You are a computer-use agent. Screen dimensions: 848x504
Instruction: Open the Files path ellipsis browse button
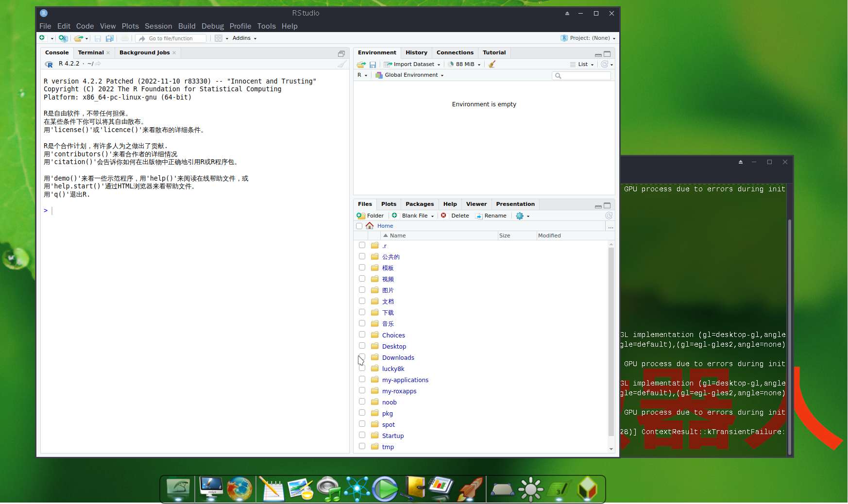(x=611, y=226)
